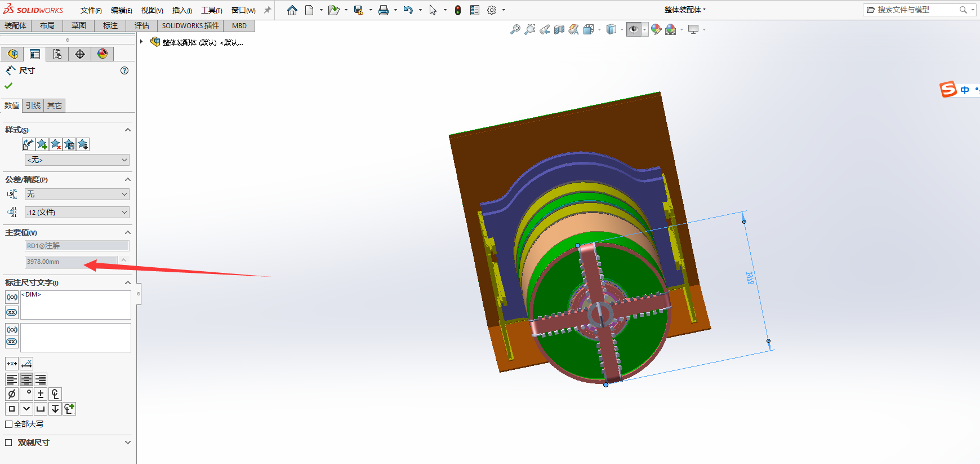Activate the Select cursor tool
Image resolution: width=980 pixels, height=464 pixels.
(433, 10)
